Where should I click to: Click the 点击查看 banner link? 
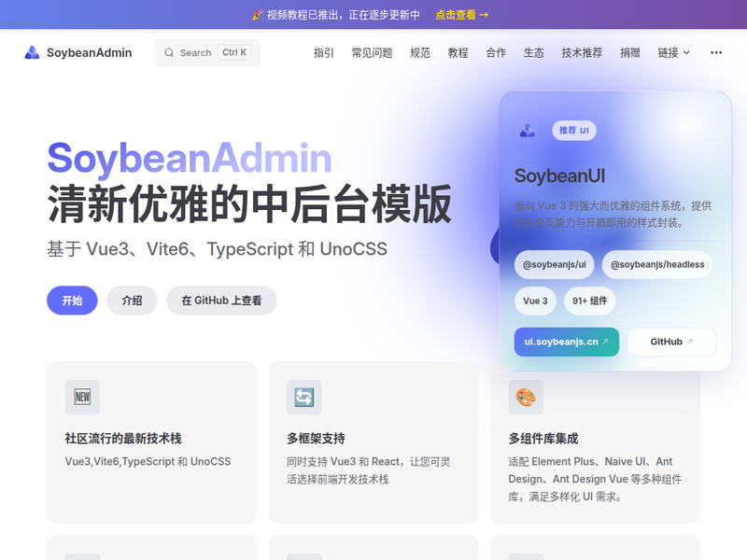[461, 15]
